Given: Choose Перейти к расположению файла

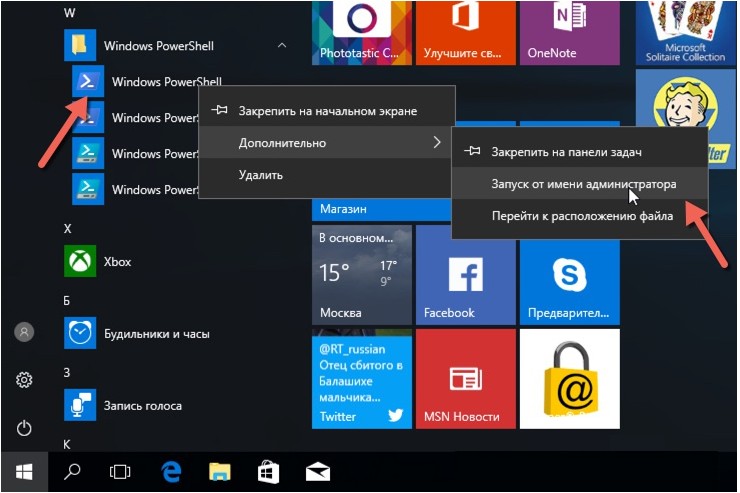Looking at the screenshot, I should (x=580, y=216).
